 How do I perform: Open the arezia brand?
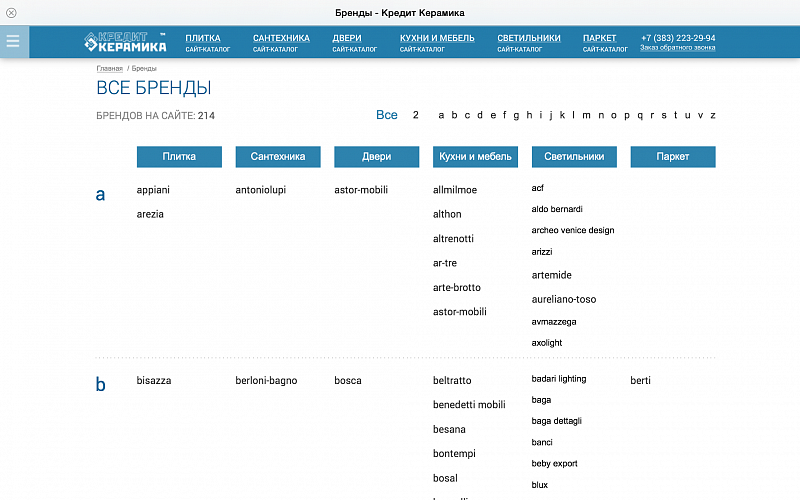point(150,214)
